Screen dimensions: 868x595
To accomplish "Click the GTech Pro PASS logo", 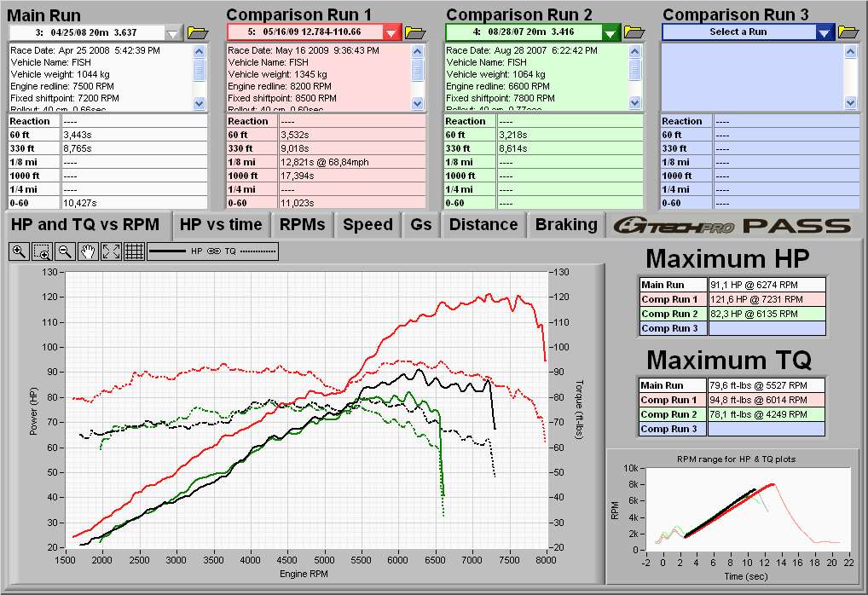I will (733, 225).
